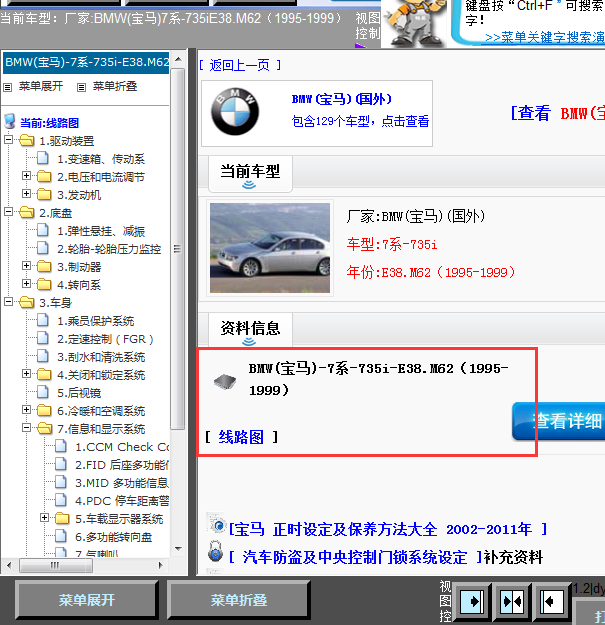Screen dimensions: 605x625
Task: Click document icon of 1.变速箱、传动系
Action: tap(43, 158)
